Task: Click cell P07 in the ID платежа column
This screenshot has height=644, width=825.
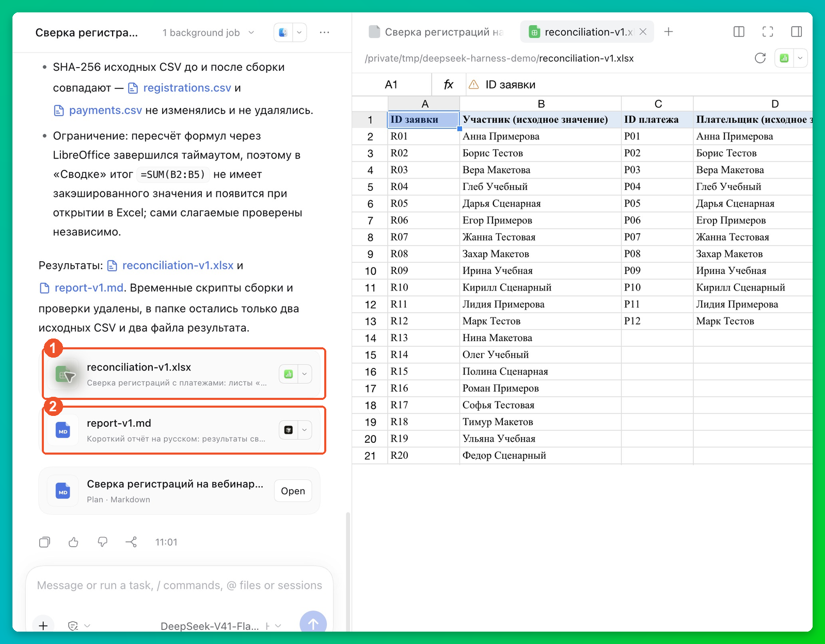Action: (657, 237)
